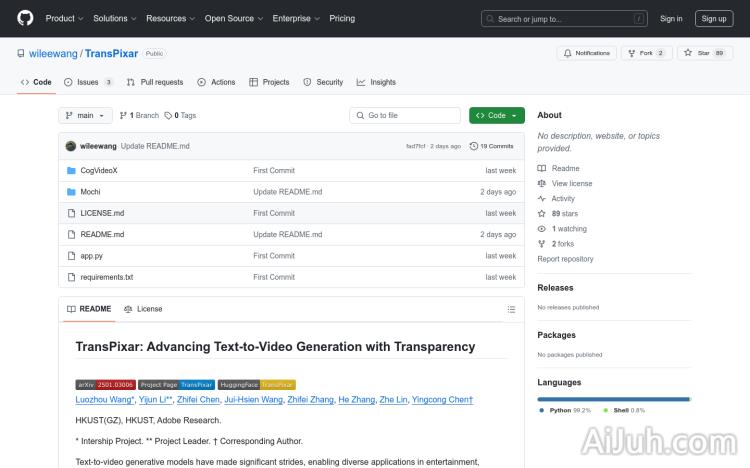Open the Luozhou Wang author link
This screenshot has width=750, height=468.
pyautogui.click(x=104, y=399)
